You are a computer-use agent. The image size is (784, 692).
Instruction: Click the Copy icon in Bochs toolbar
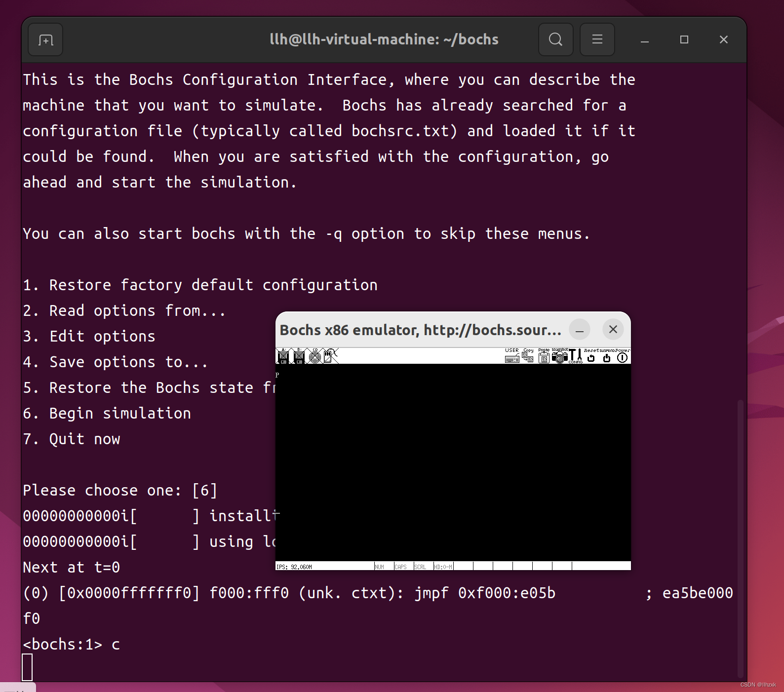(x=528, y=355)
